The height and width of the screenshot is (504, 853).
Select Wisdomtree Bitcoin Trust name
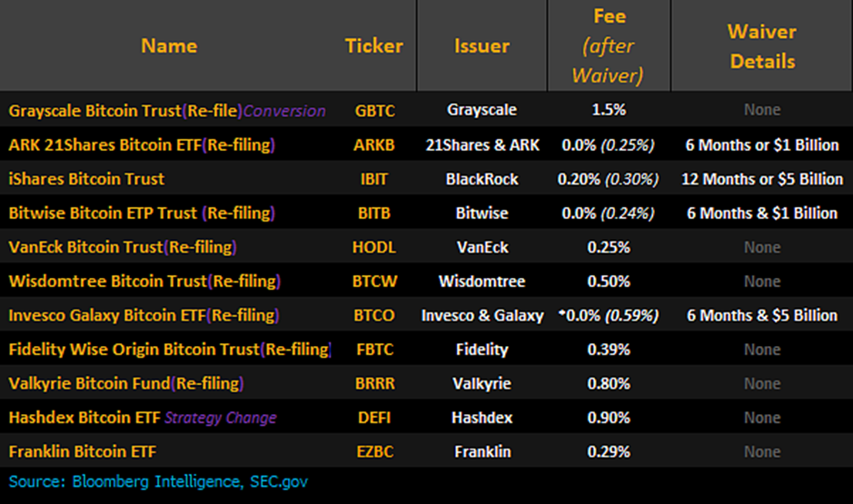coord(144,282)
